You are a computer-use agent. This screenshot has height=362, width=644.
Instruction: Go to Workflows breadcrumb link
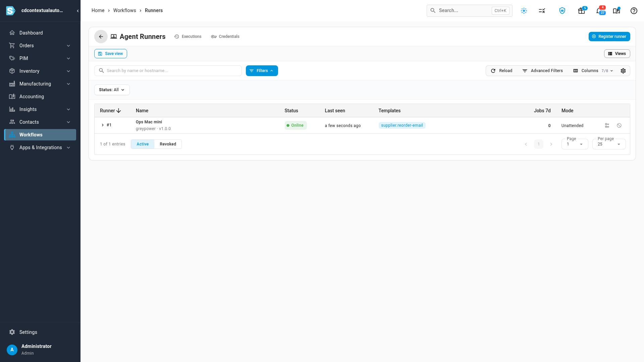coord(124,10)
